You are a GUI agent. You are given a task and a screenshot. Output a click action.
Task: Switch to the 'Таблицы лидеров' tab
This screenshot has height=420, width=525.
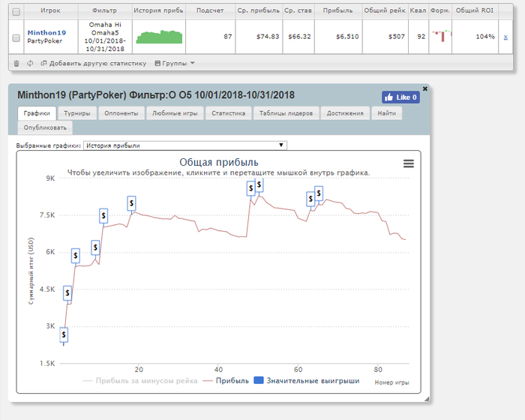tap(286, 113)
